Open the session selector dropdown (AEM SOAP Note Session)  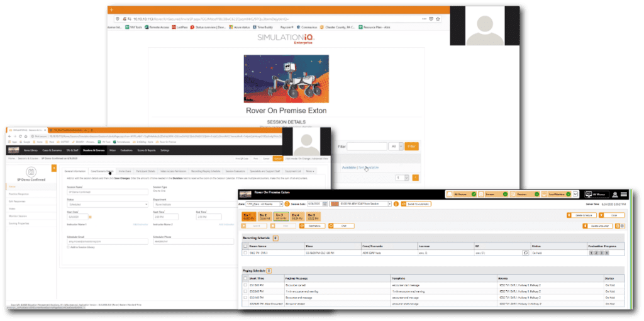(x=360, y=204)
